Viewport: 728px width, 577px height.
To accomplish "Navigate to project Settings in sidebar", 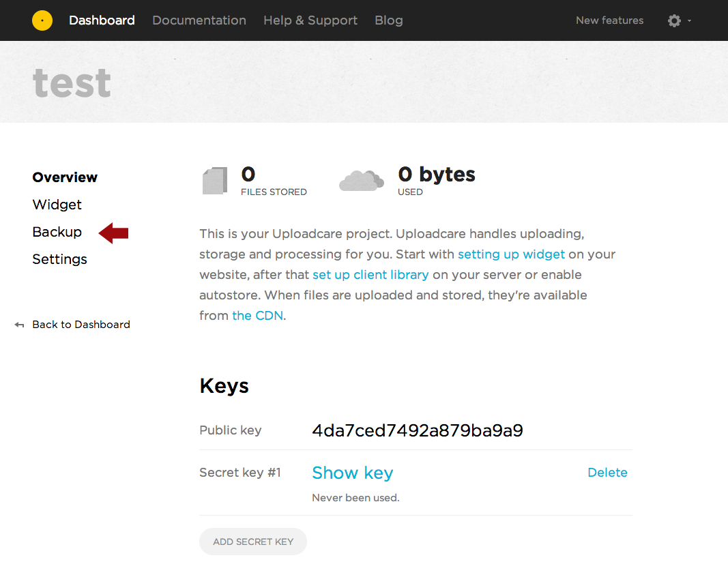I will (59, 259).
